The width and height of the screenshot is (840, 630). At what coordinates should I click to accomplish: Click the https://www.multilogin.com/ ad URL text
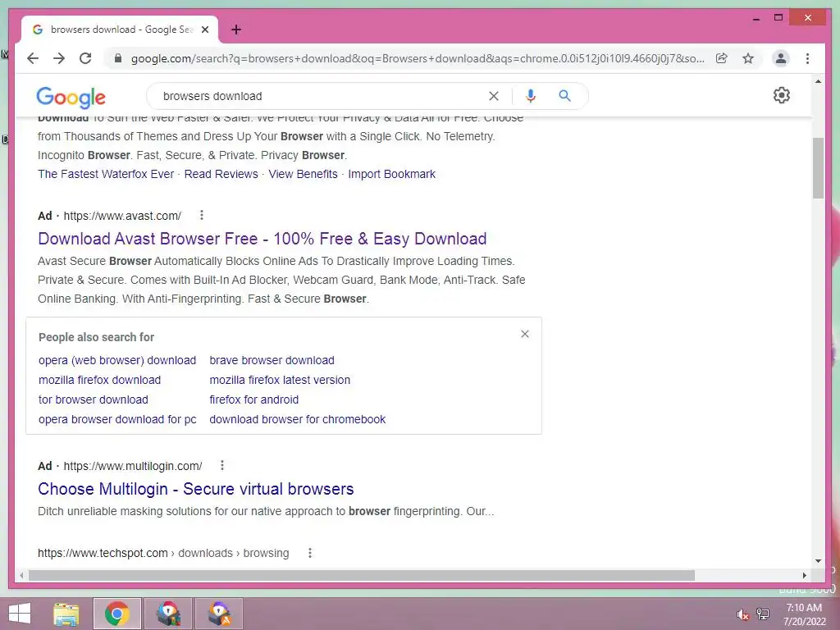[133, 466]
